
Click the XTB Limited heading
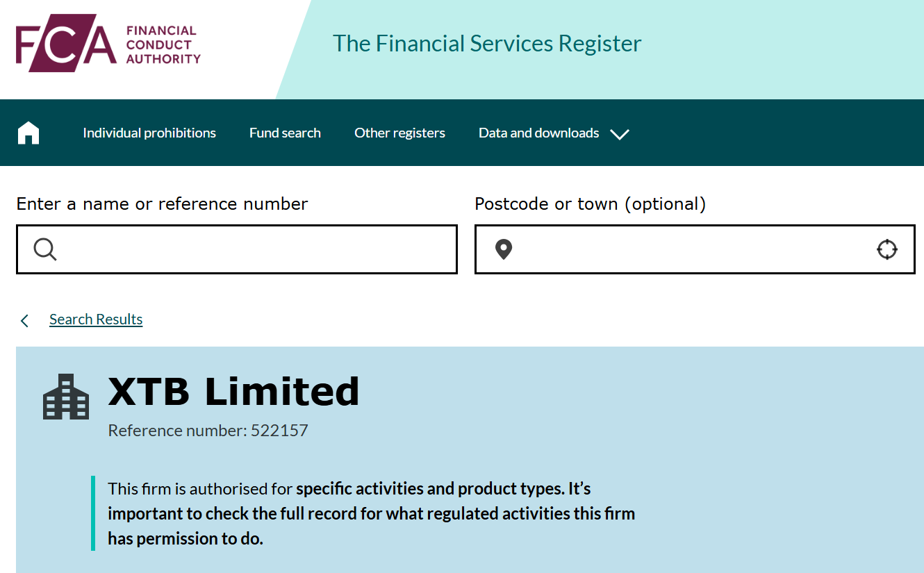tap(233, 392)
